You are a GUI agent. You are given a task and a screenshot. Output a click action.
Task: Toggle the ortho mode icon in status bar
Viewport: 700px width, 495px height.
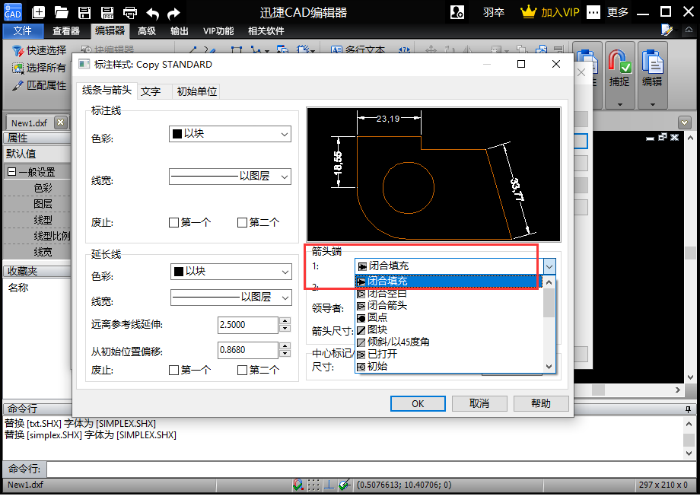329,485
